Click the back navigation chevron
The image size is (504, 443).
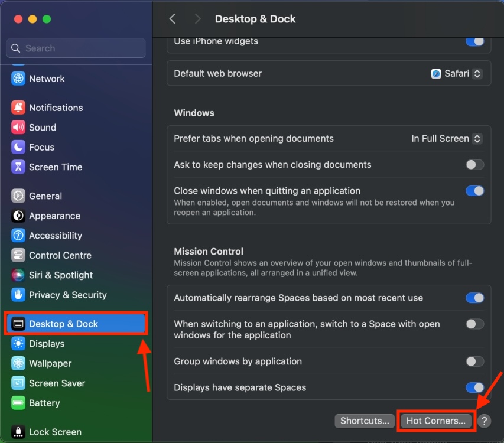172,18
